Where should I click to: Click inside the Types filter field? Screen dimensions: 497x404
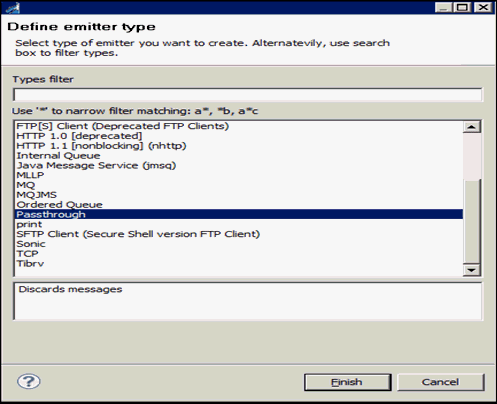click(x=248, y=95)
